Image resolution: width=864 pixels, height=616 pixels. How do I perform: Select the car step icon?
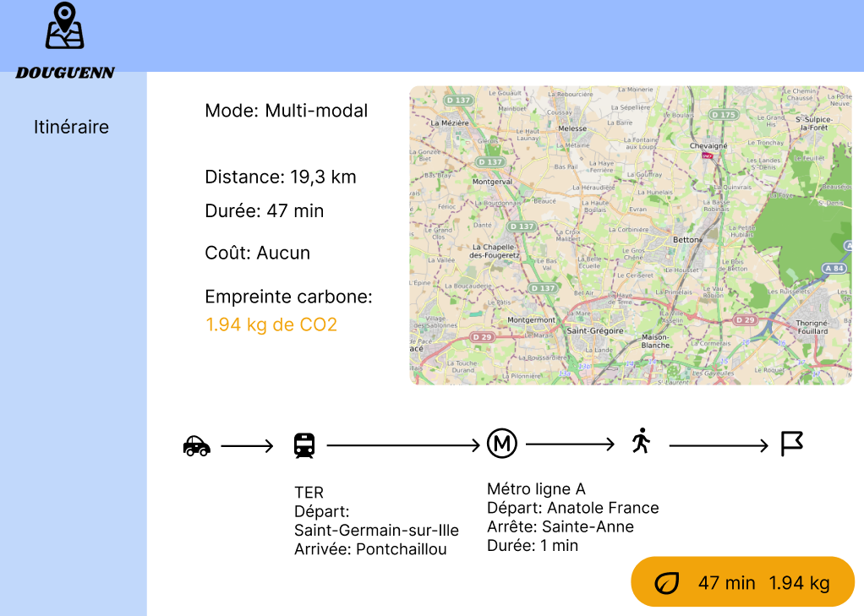point(196,444)
